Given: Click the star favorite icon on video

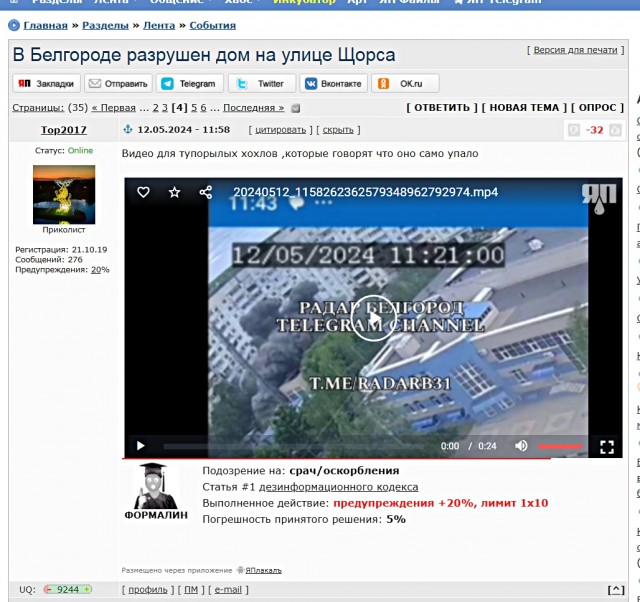Looking at the screenshot, I should click(174, 192).
